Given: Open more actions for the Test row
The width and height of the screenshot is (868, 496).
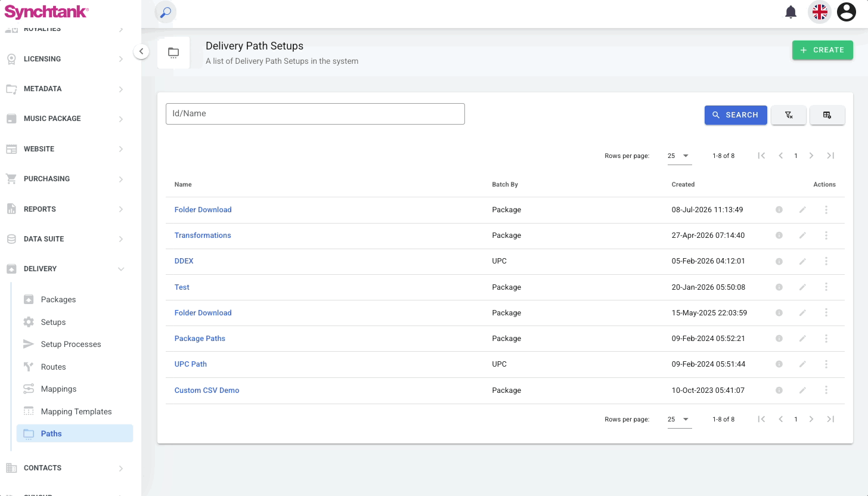Looking at the screenshot, I should coord(826,287).
